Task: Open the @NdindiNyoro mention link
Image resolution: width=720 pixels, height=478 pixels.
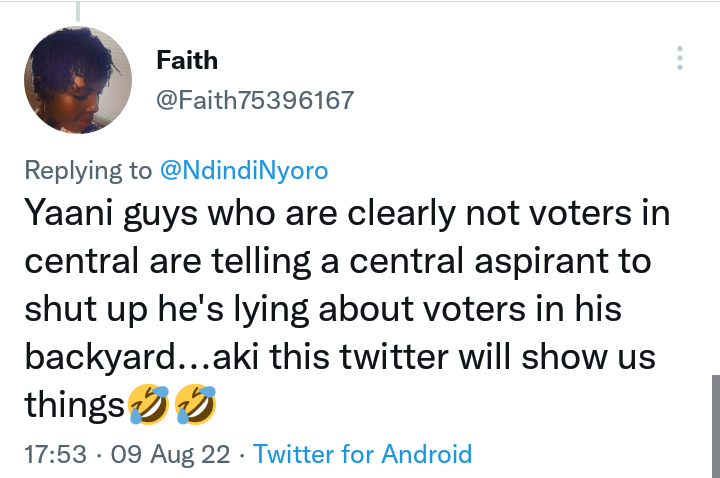Action: (244, 170)
